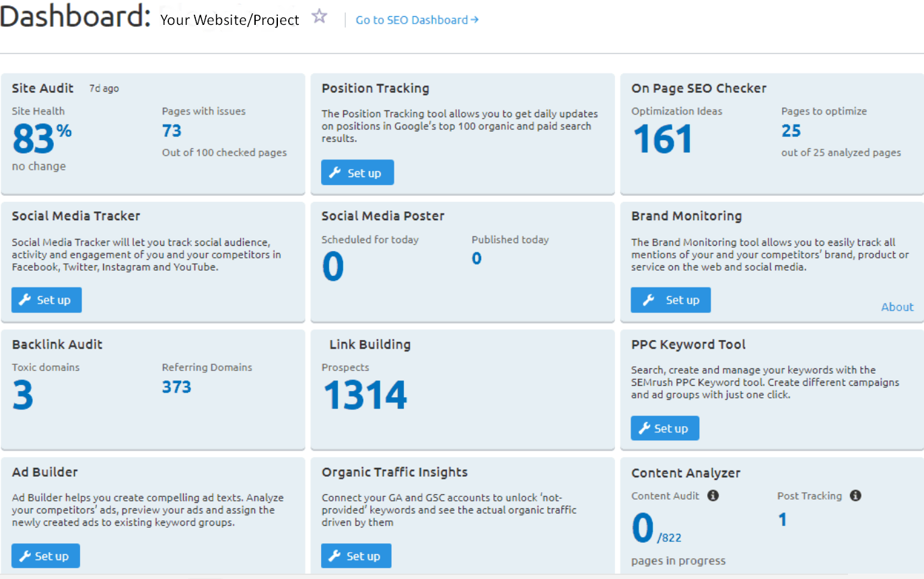This screenshot has width=924, height=579.
Task: Open the SEO Dashboard
Action: point(412,20)
